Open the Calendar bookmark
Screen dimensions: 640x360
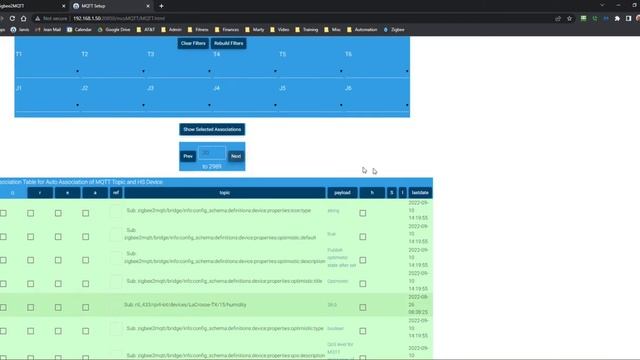pos(79,29)
